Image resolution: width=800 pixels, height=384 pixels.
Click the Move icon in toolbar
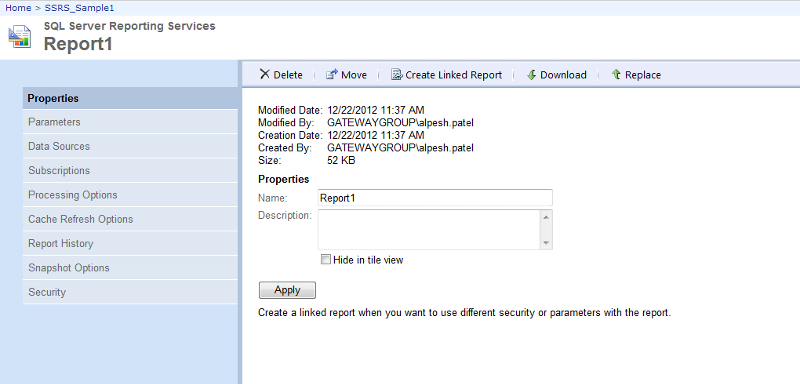[332, 74]
